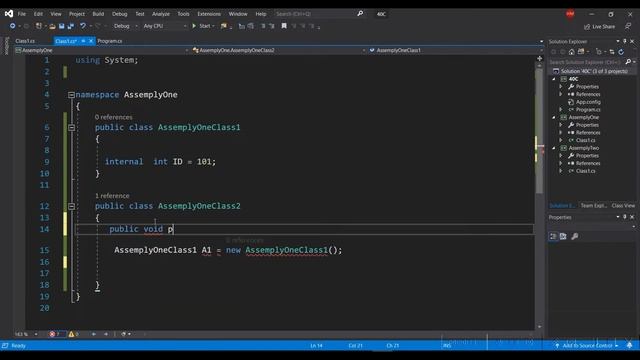Click the Solution Explorer search magnifier icon
Viewport: 640px width, 360px height.
[628, 62]
